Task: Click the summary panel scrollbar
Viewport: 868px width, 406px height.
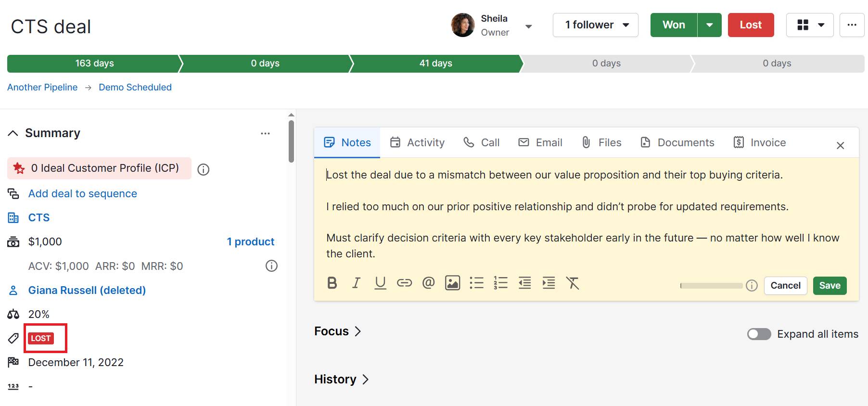Action: coord(291,141)
